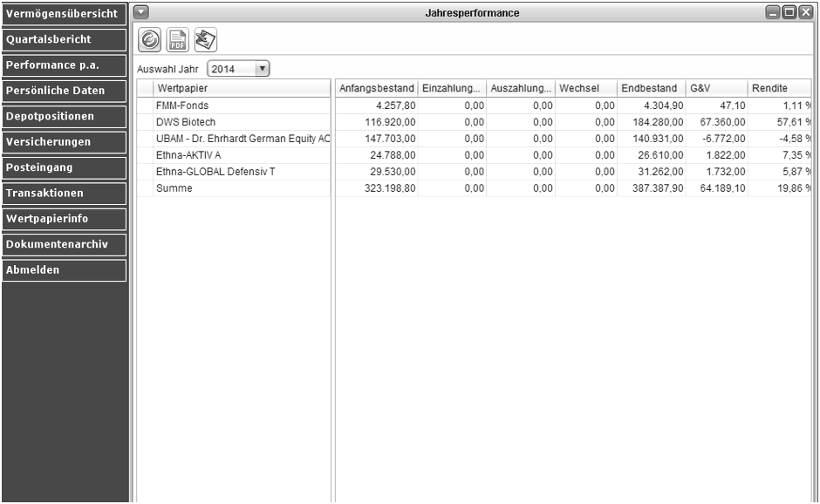Sort by the Wertpapier column header

click(x=242, y=88)
